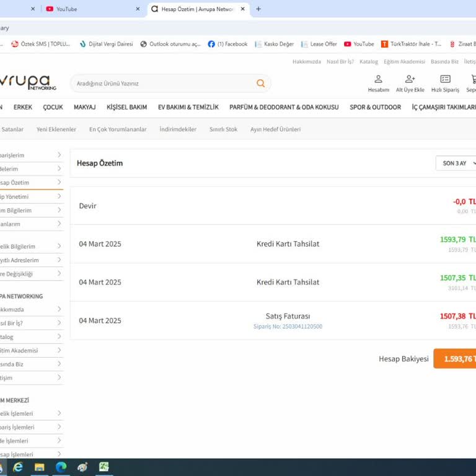Click the Katalog top header link
Image resolution: width=476 pixels, height=476 pixels.
pyautogui.click(x=369, y=61)
